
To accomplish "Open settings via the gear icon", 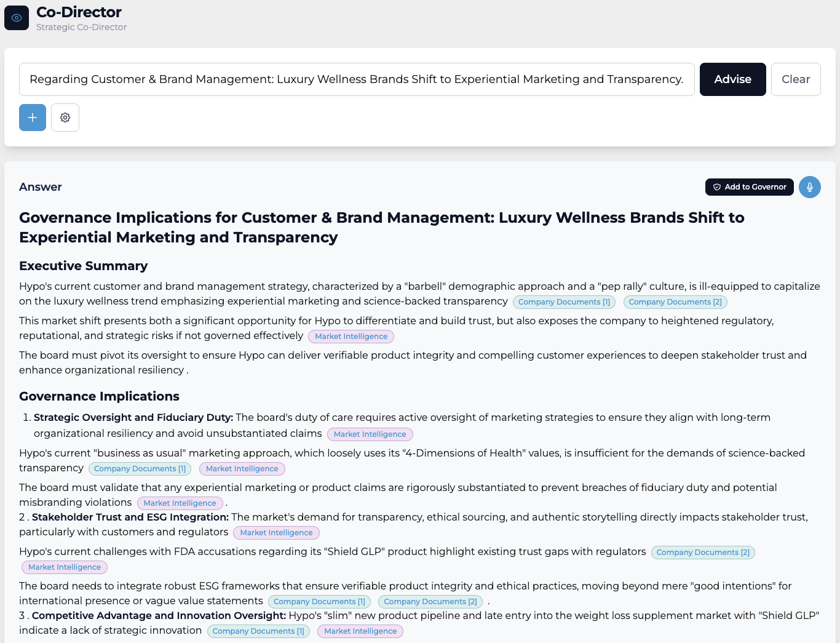I will tap(65, 118).
